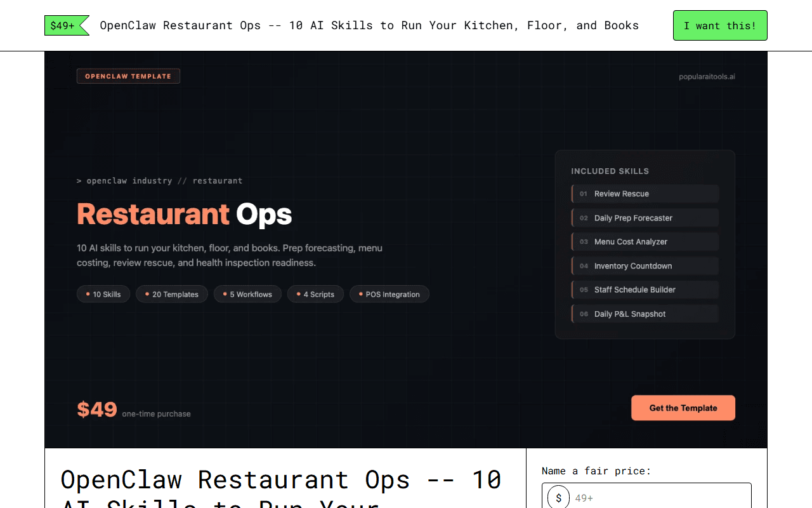Expand the 20 Templates pill

pos(171,294)
